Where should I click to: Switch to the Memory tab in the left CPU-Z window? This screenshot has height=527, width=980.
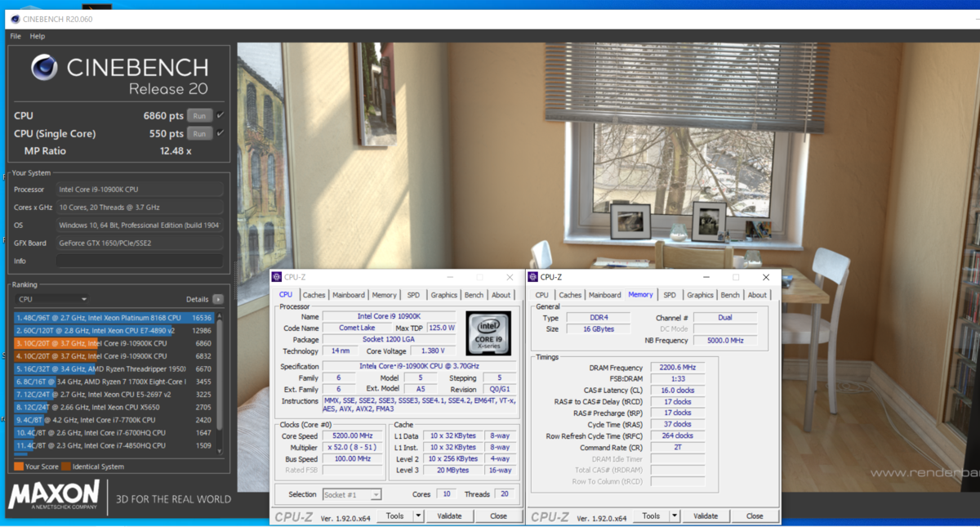(x=385, y=295)
